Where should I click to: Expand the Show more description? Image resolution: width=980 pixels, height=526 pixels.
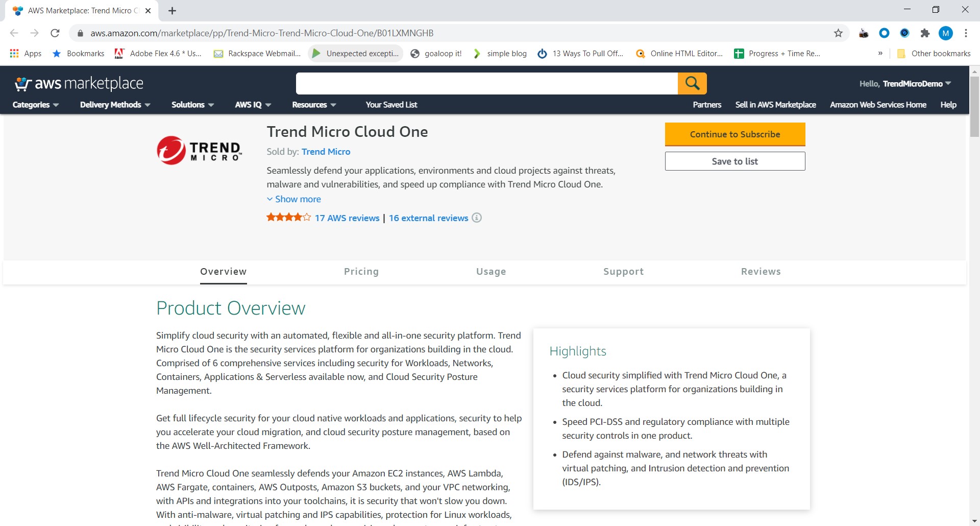[x=293, y=199]
